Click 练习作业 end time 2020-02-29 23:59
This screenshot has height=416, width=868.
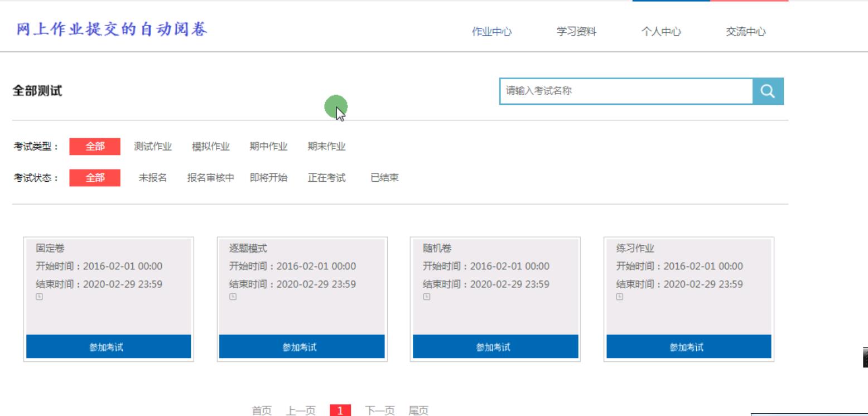coord(703,284)
